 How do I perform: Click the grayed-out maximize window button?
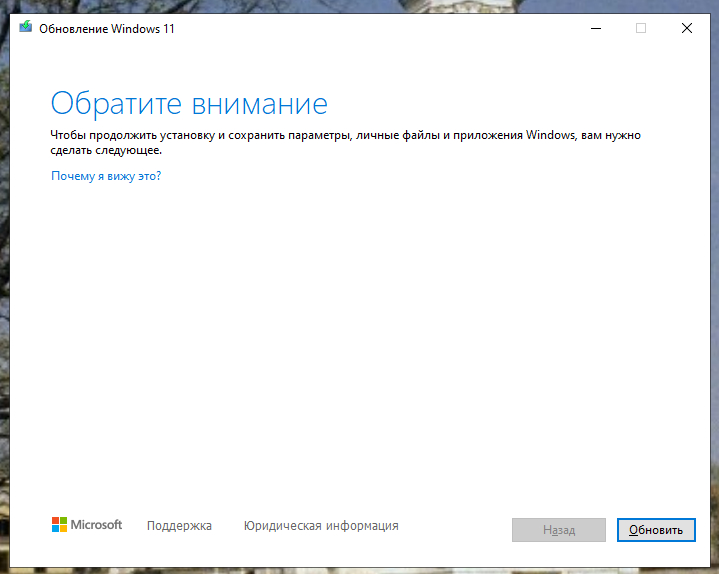point(641,29)
